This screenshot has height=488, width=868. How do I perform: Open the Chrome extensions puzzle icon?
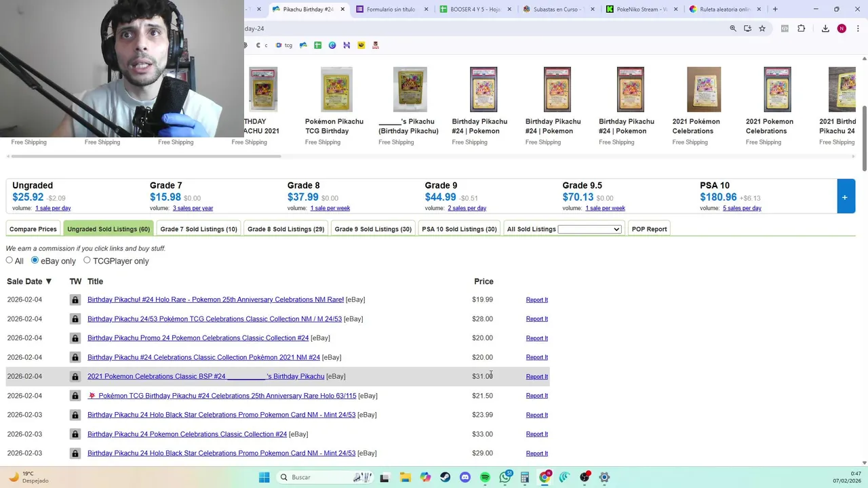802,28
